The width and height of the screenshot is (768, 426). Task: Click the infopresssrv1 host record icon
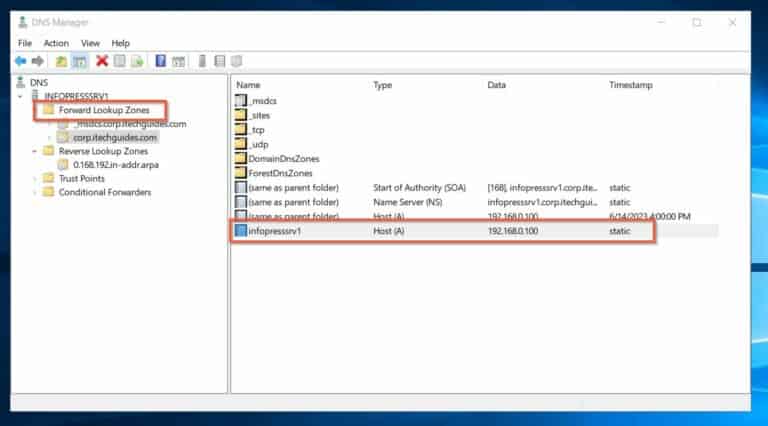point(240,230)
